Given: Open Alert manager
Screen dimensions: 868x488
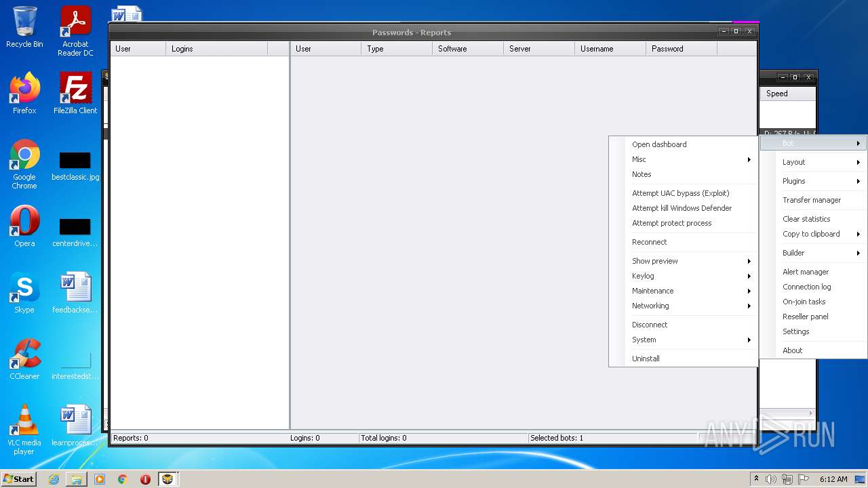Looking at the screenshot, I should [x=813, y=272].
